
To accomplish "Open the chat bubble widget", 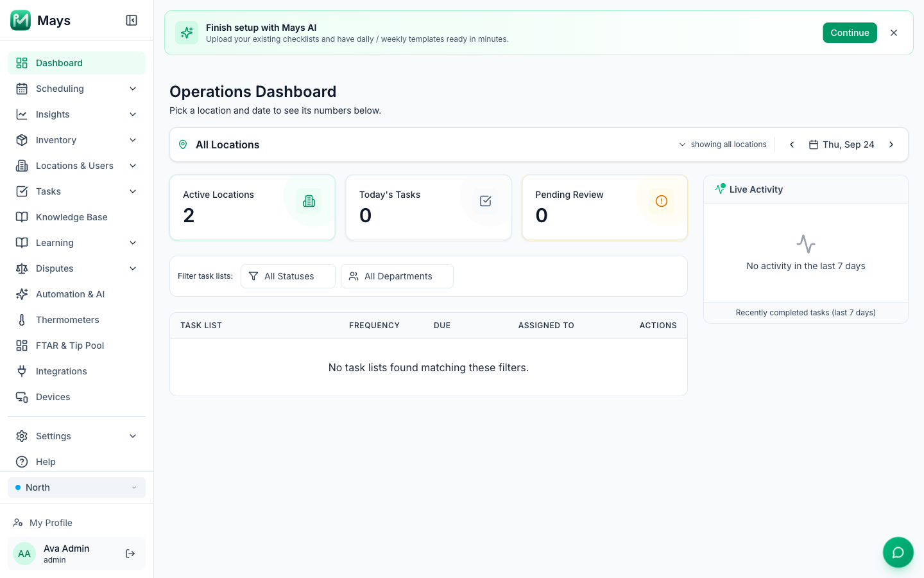I will pyautogui.click(x=898, y=552).
